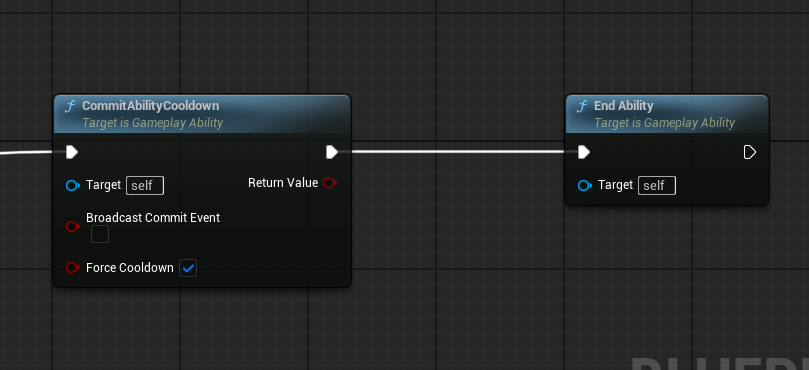809x370 pixels.
Task: Click the Target pin on CommitAbilityCooldown node
Action: pyautogui.click(x=73, y=185)
